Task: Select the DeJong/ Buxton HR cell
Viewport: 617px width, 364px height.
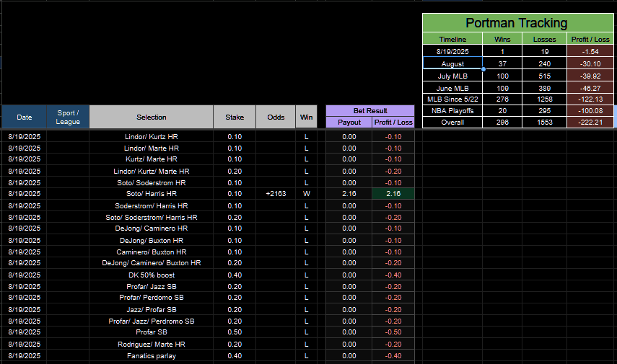Action: 151,240
